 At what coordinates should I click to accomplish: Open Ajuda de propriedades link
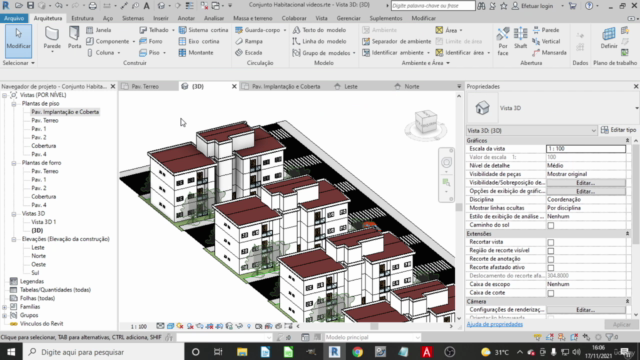(495, 324)
